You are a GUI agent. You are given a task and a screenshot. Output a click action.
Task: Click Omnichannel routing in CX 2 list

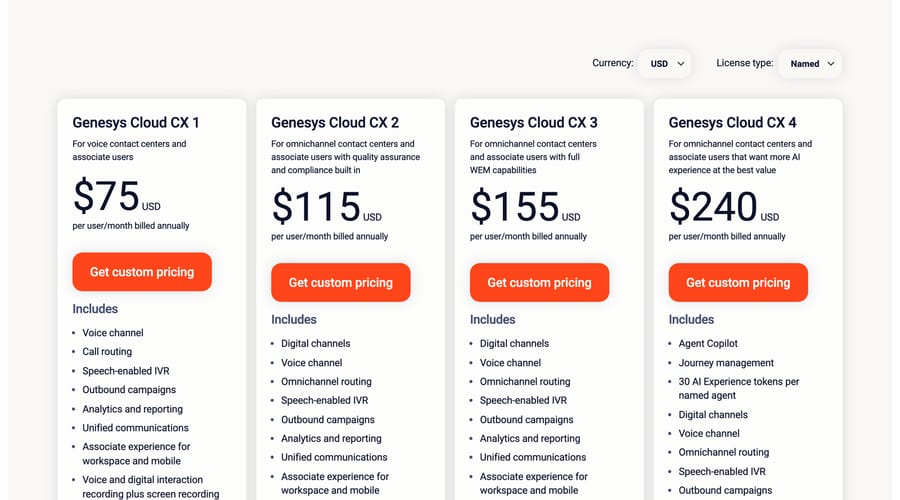coord(326,382)
